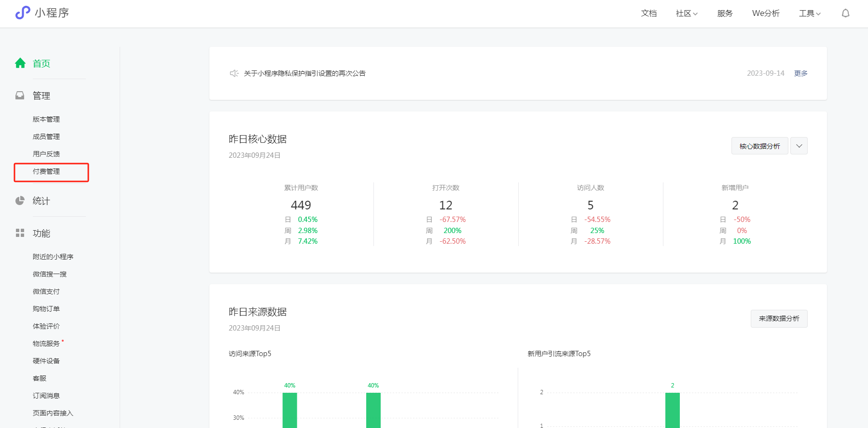Open 付费管理 in the sidebar
Image resolution: width=868 pixels, height=428 pixels.
tap(46, 171)
